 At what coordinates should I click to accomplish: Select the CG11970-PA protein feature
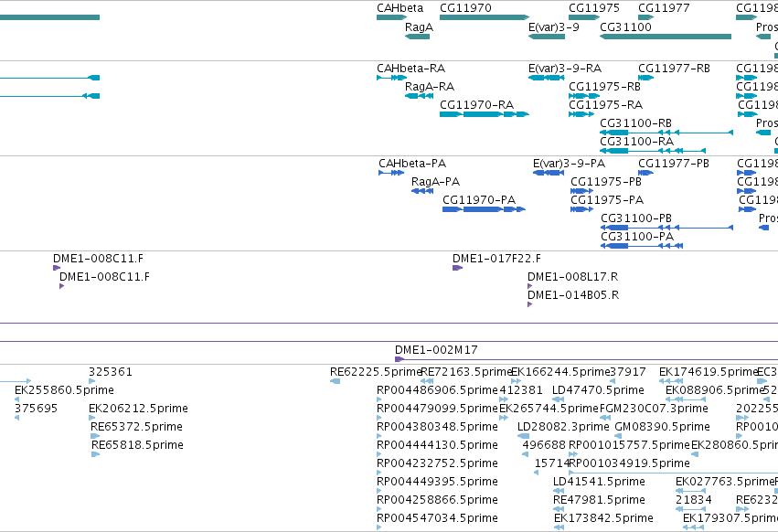[484, 209]
